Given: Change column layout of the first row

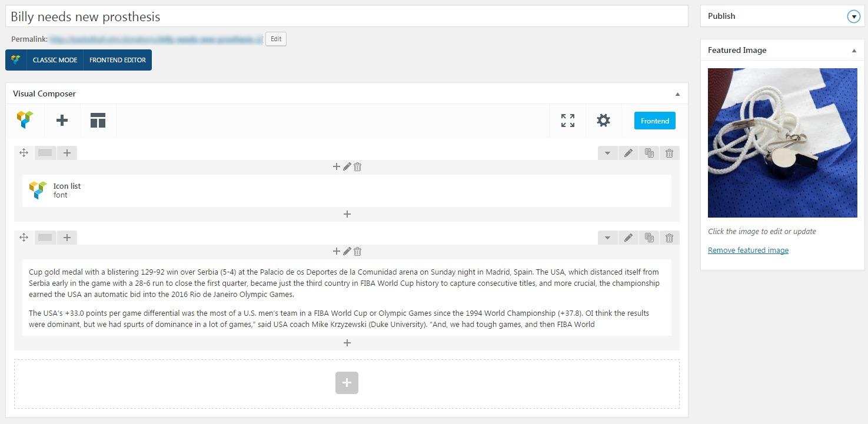Looking at the screenshot, I should (45, 153).
